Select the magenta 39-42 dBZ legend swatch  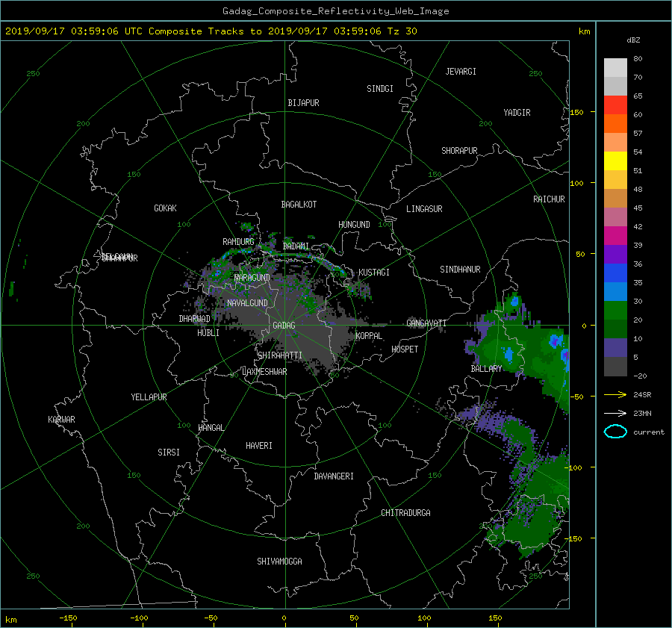[x=615, y=235]
